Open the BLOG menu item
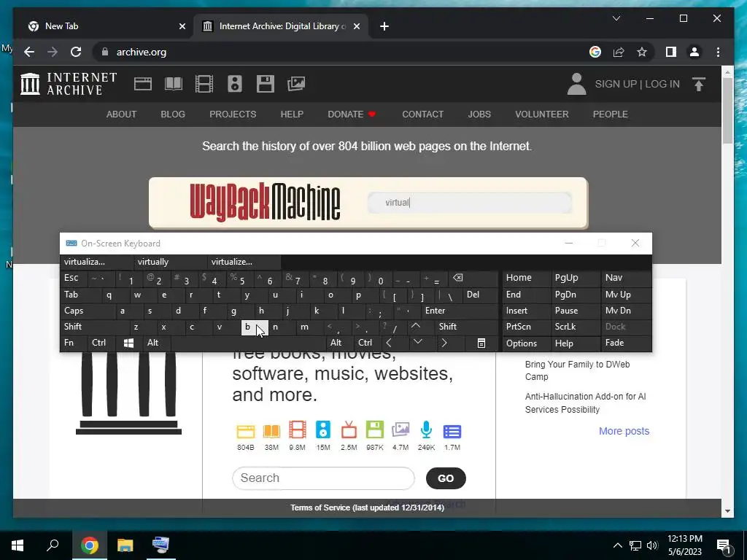Viewport: 747px width, 560px height. click(173, 114)
